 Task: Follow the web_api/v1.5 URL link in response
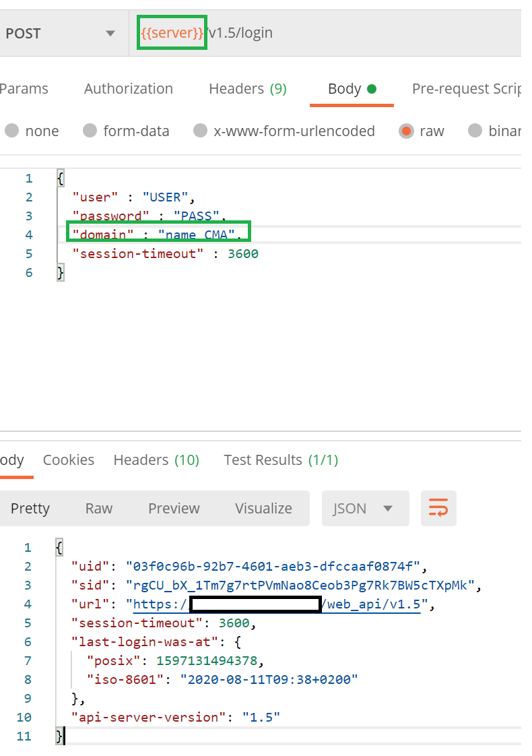pos(372,604)
